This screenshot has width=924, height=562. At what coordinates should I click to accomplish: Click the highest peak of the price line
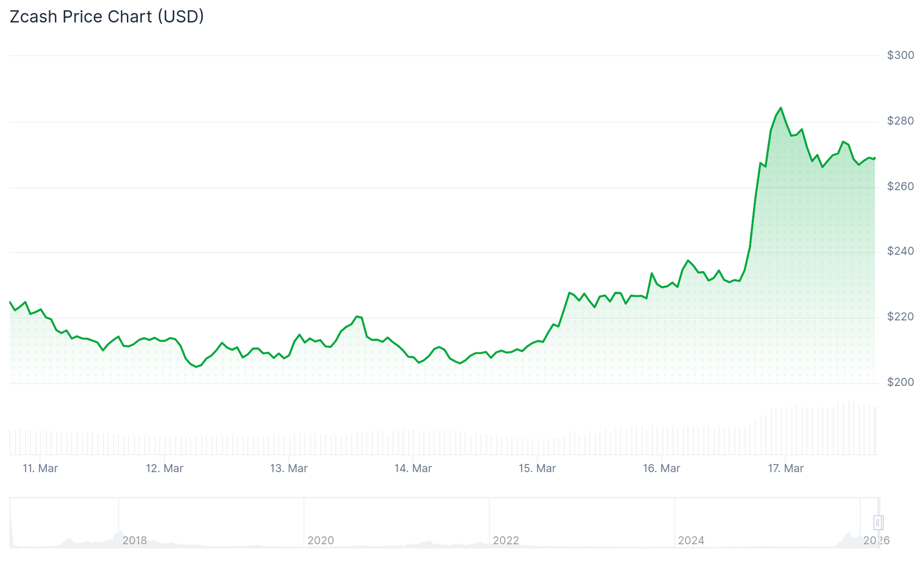[781, 108]
